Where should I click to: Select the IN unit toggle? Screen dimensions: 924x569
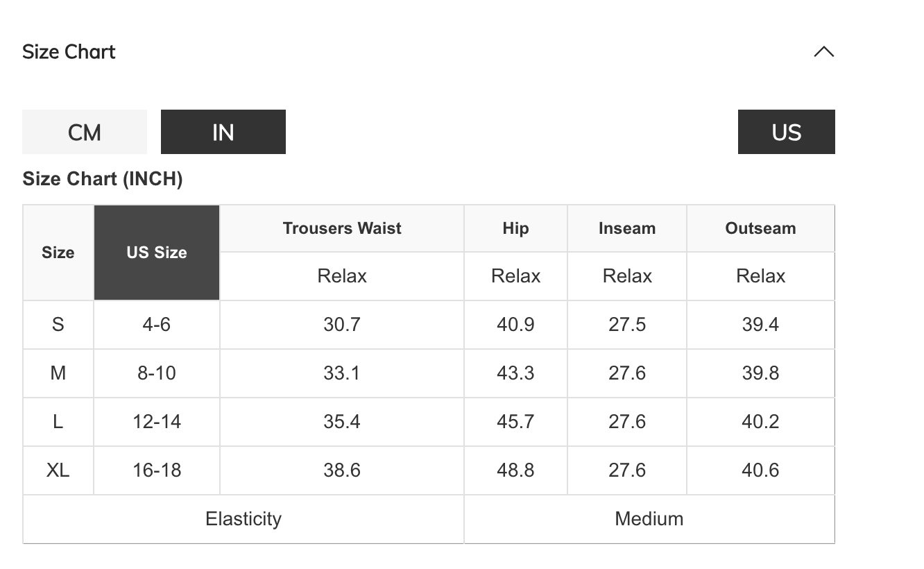[x=223, y=132]
